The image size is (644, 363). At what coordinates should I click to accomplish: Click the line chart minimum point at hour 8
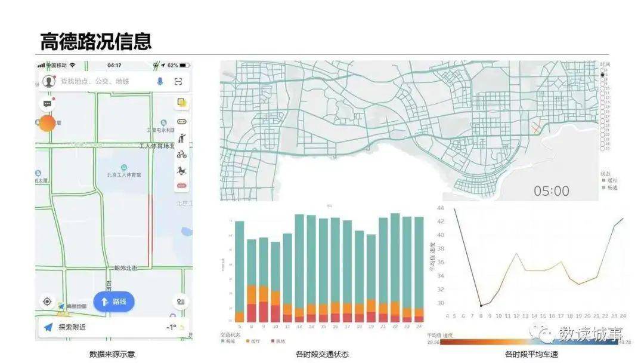481,306
